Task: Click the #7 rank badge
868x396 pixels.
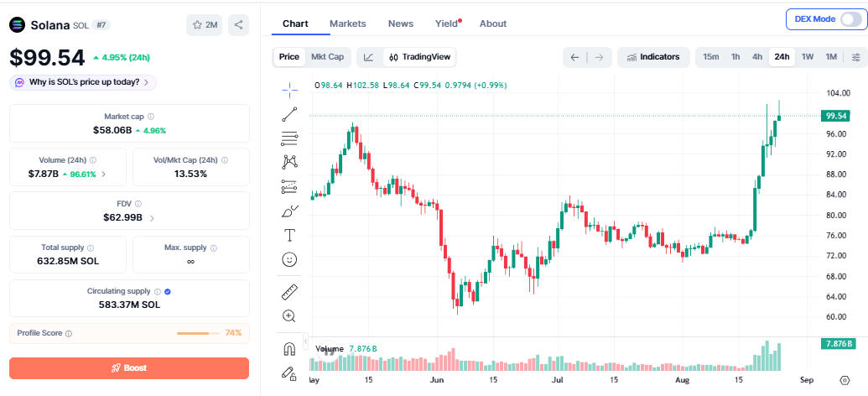Action: point(100,25)
